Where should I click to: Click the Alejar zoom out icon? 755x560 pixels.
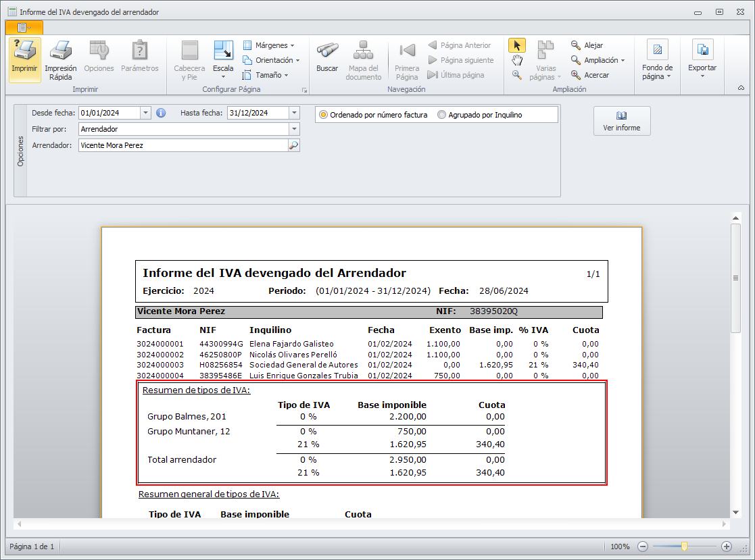tap(576, 45)
